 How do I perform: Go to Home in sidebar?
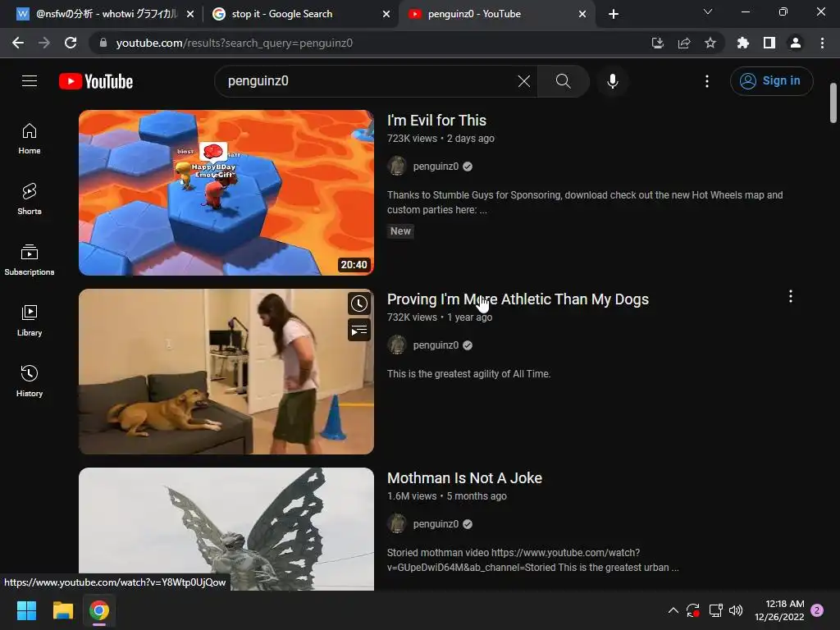point(30,139)
